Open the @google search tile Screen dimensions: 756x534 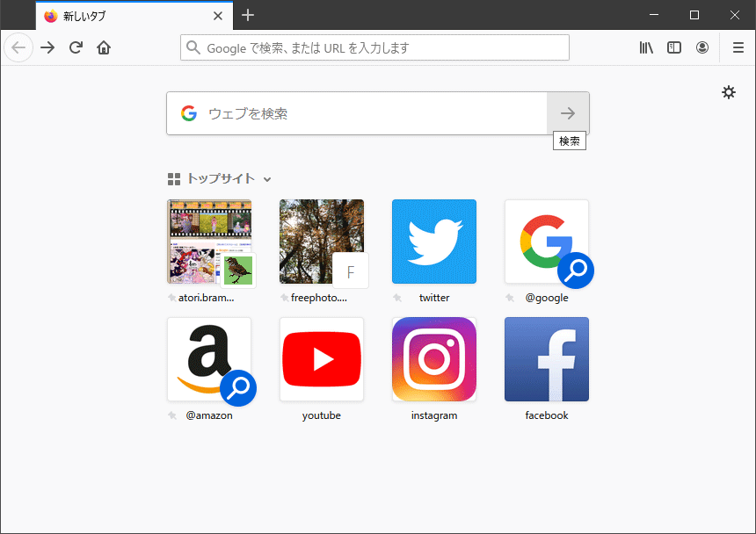click(x=547, y=242)
